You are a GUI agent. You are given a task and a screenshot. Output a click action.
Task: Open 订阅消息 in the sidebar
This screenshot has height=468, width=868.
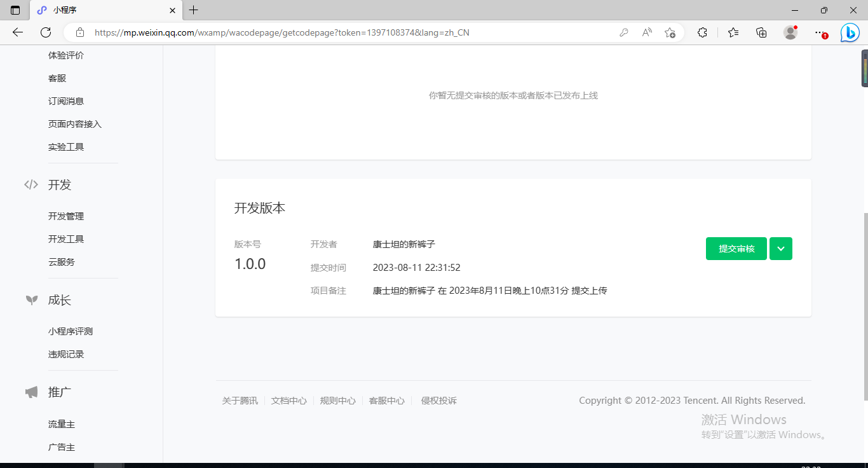[x=66, y=101]
